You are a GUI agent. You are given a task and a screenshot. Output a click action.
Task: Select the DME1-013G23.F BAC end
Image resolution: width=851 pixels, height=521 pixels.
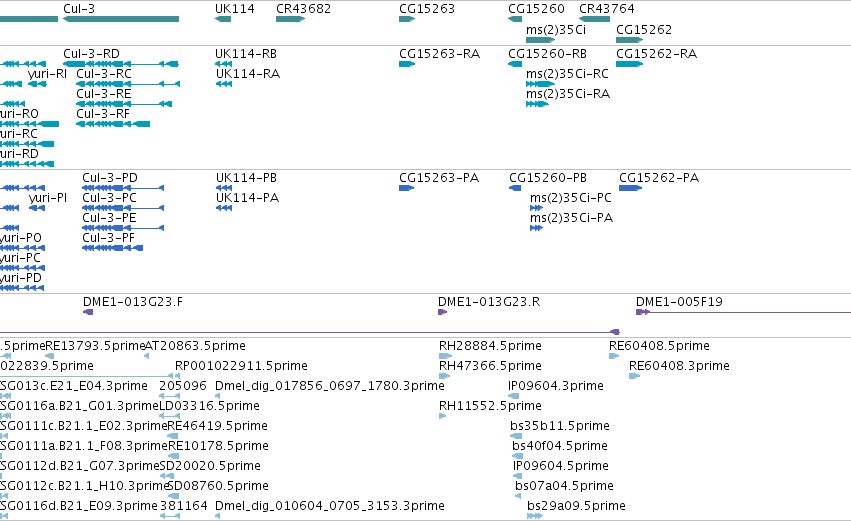(x=88, y=312)
